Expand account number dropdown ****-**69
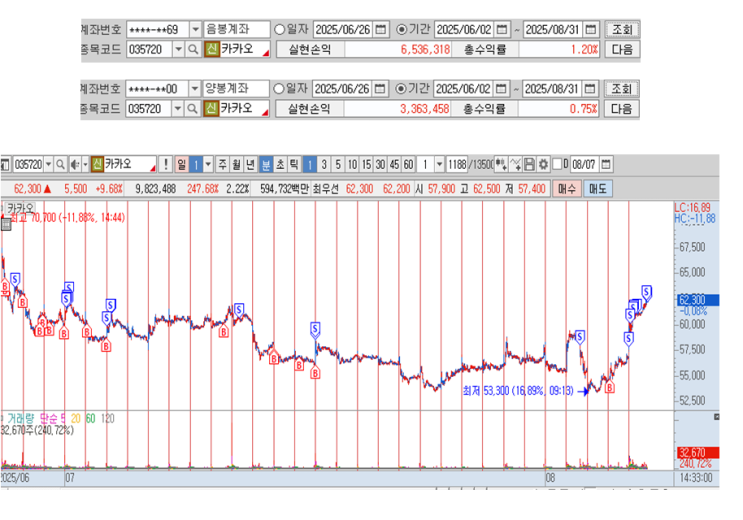 pyautogui.click(x=195, y=29)
